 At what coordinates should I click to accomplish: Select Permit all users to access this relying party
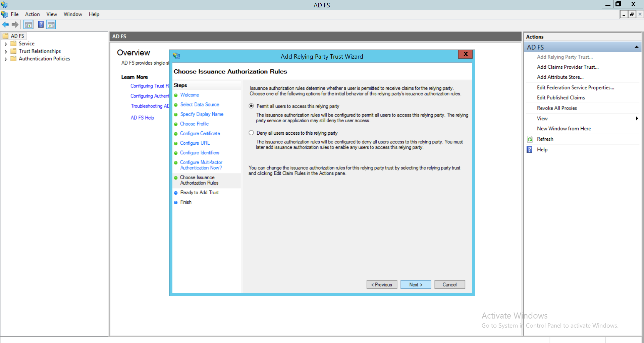click(251, 106)
